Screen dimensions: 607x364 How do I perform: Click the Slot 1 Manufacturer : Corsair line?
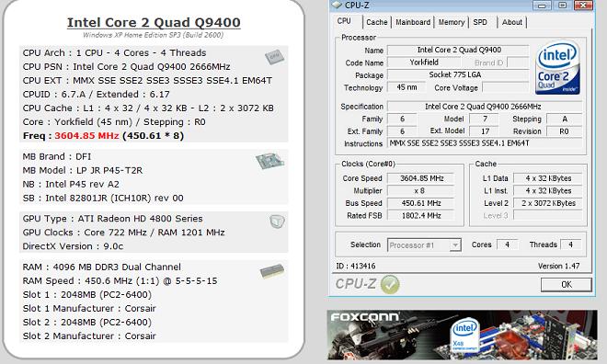pos(89,308)
